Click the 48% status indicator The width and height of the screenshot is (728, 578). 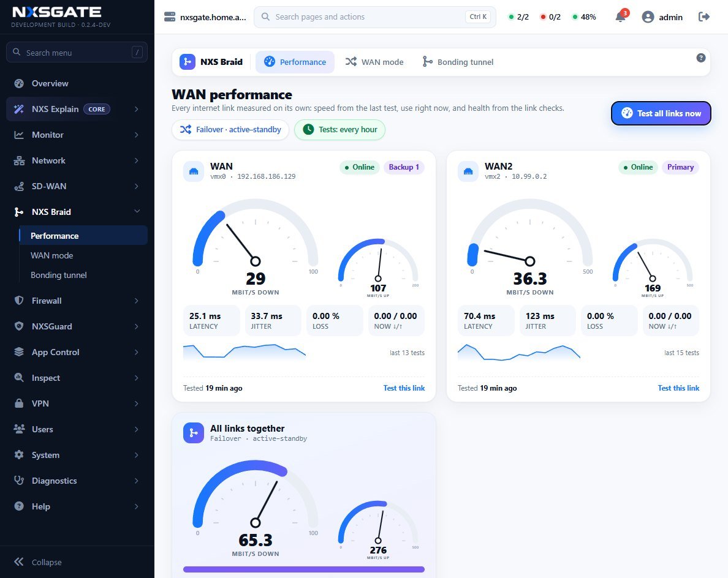pos(584,17)
